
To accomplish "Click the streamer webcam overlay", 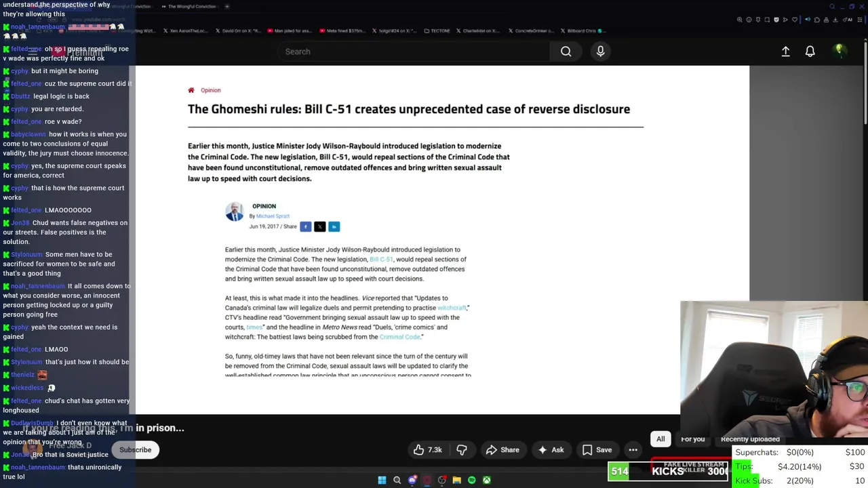I will tap(774, 370).
